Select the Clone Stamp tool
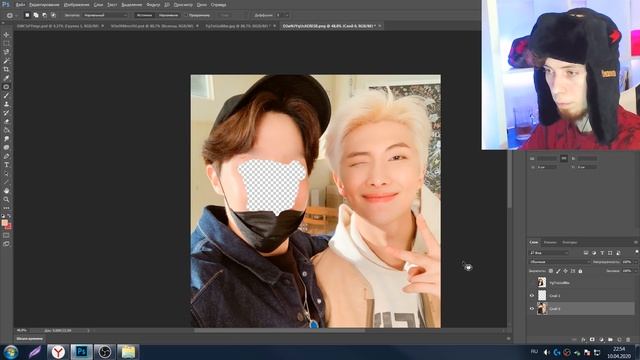The width and height of the screenshot is (640, 360). tap(6, 104)
